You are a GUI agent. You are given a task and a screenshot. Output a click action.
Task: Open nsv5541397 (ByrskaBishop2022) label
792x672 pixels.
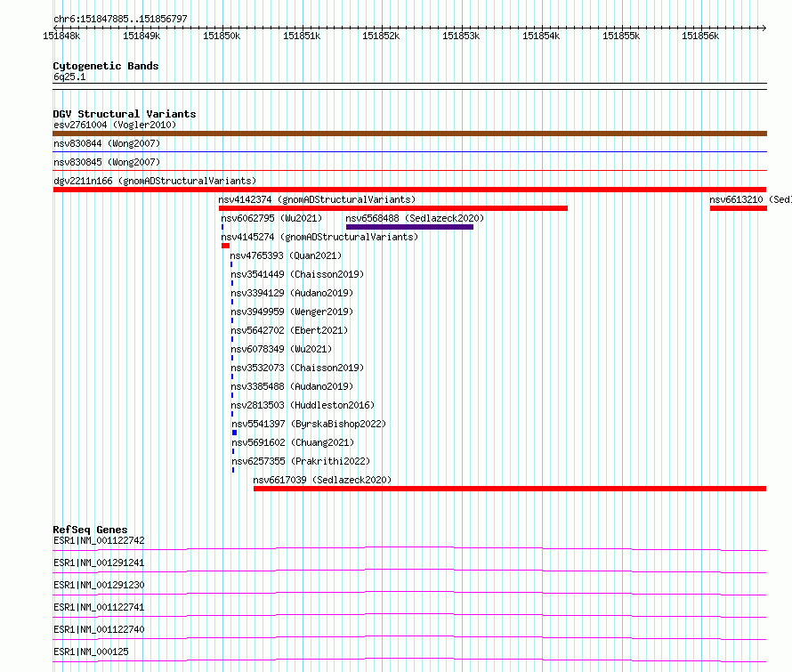(309, 424)
